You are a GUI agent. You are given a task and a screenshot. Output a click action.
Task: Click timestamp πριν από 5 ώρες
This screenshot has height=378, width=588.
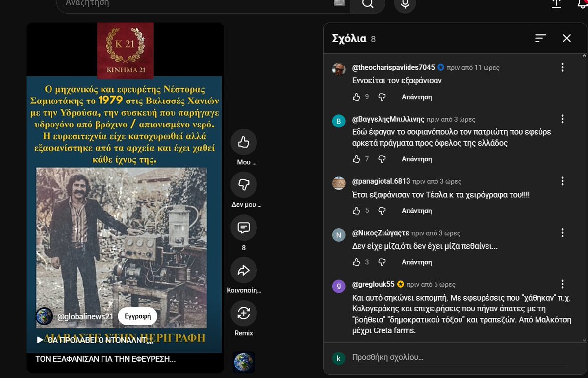pyautogui.click(x=431, y=284)
